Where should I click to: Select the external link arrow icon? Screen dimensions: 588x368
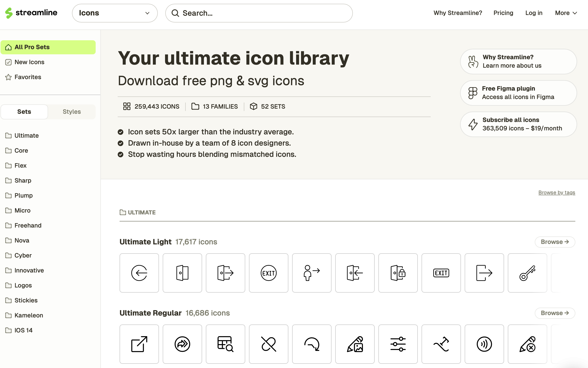point(139,344)
